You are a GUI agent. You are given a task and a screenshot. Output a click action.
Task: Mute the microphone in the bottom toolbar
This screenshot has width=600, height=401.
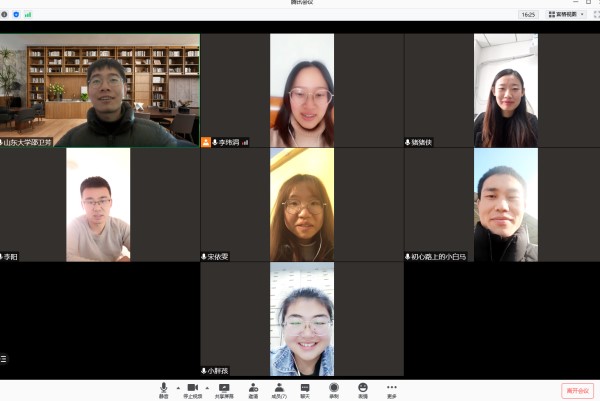(164, 388)
